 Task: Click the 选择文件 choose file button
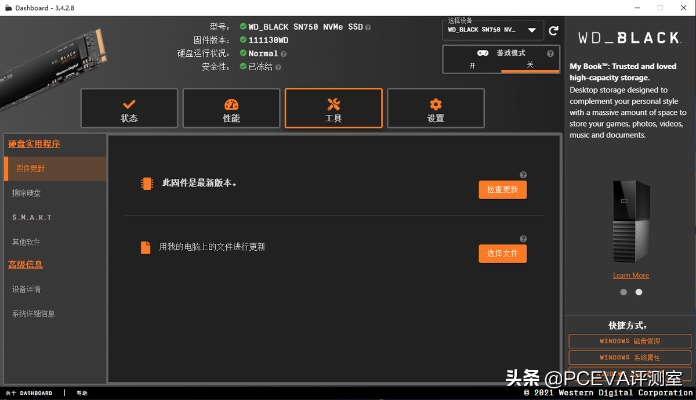pos(502,253)
